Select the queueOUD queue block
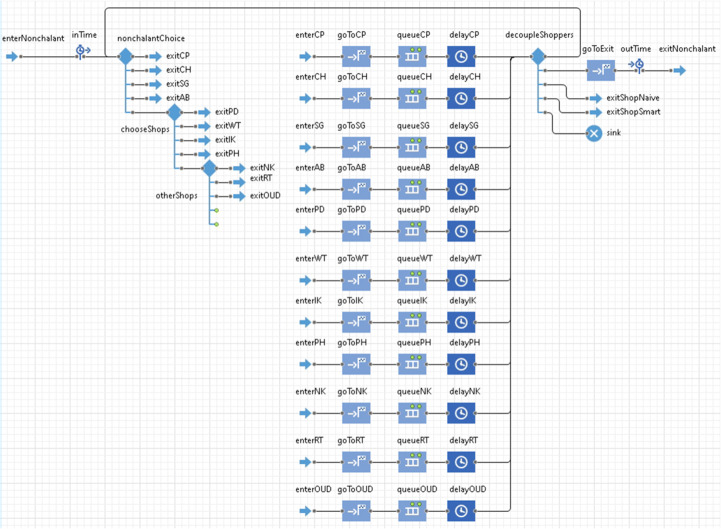The image size is (721, 529). click(x=412, y=509)
